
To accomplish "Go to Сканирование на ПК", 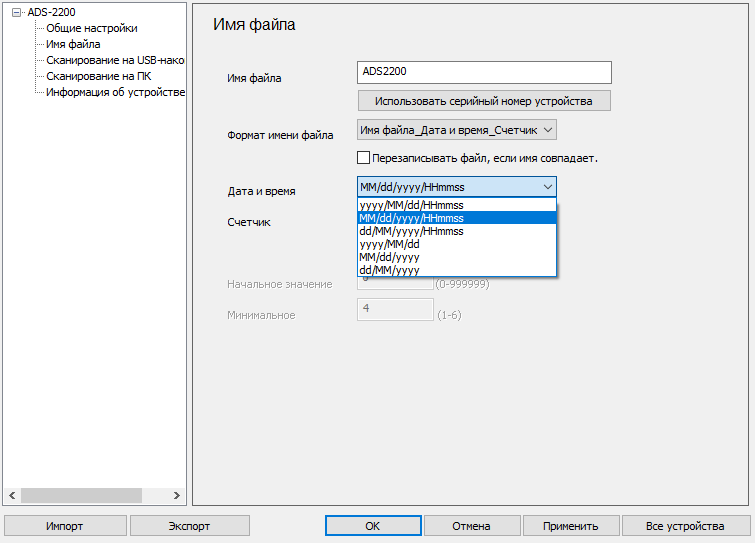I will [x=98, y=76].
